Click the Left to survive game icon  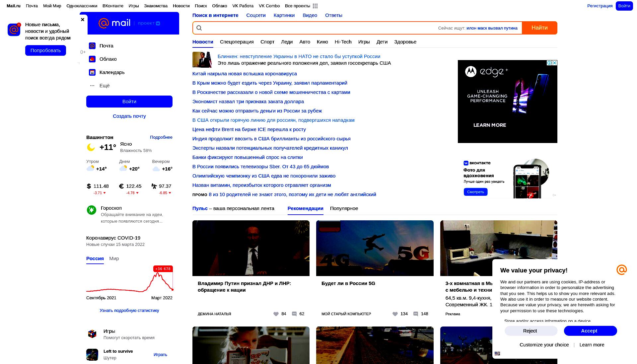[x=92, y=354]
